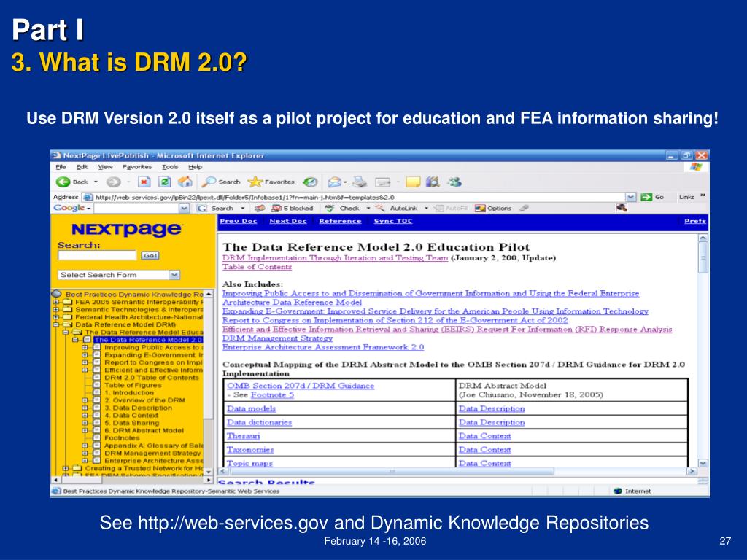Expand Semantic Technologies & Interoperability folder
The width and height of the screenshot is (747, 560).
[x=55, y=309]
